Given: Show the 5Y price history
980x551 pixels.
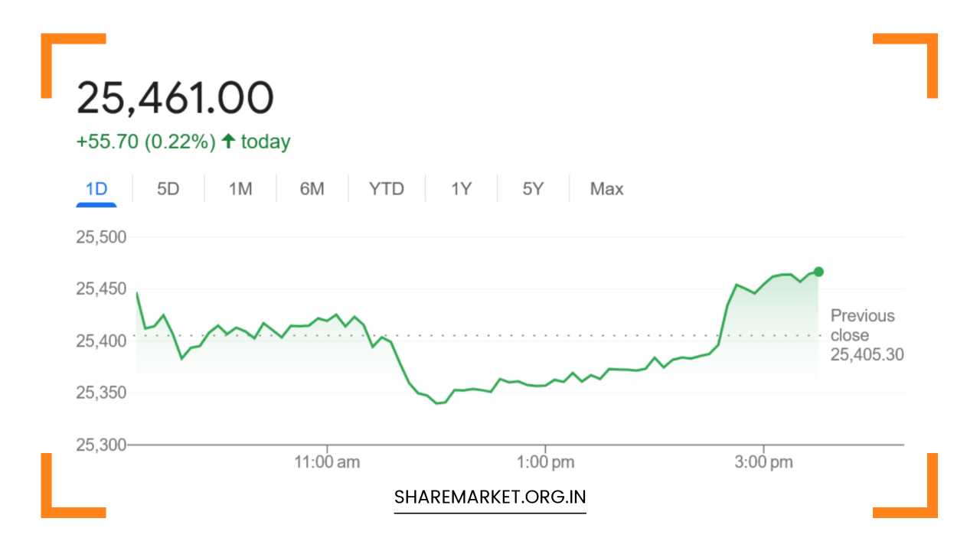Looking at the screenshot, I should [532, 188].
